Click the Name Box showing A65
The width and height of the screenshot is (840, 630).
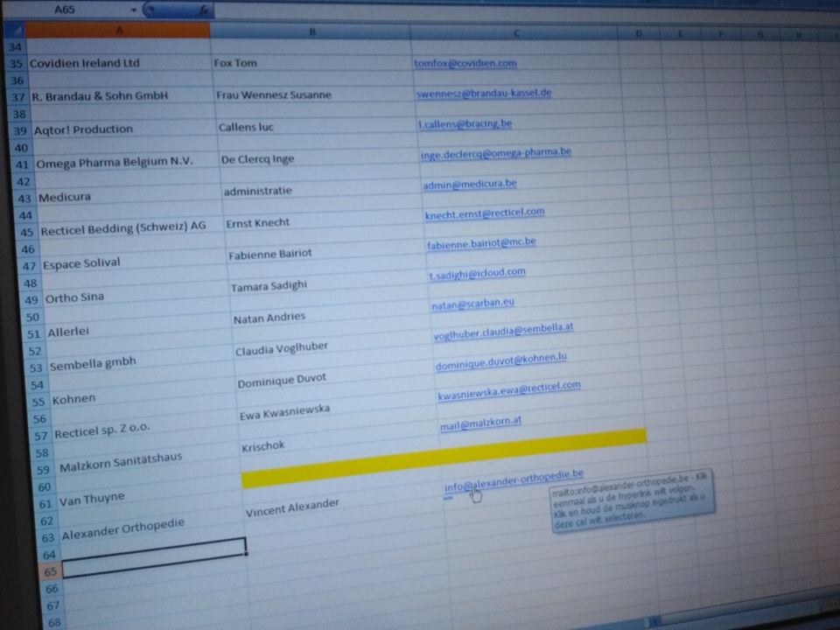[64, 10]
